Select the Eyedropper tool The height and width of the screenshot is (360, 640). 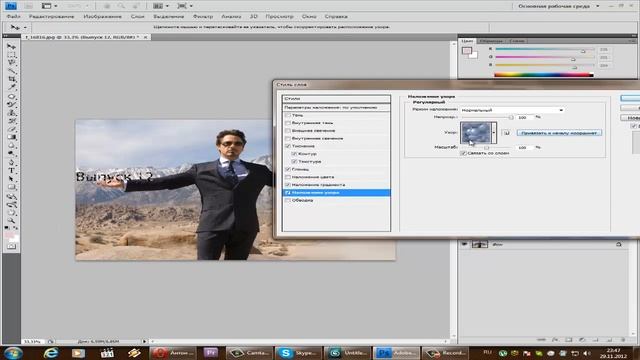point(11,87)
